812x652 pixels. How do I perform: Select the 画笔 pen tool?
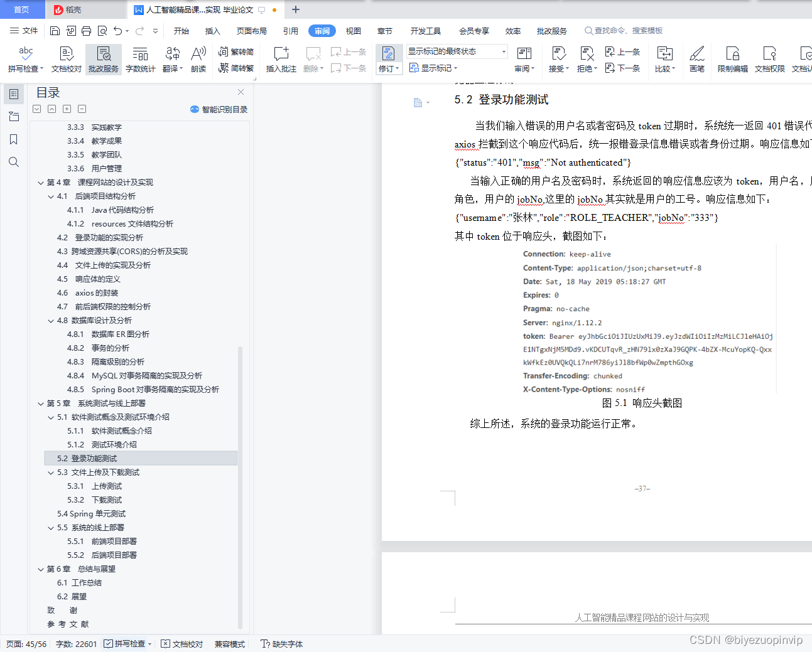coord(697,60)
